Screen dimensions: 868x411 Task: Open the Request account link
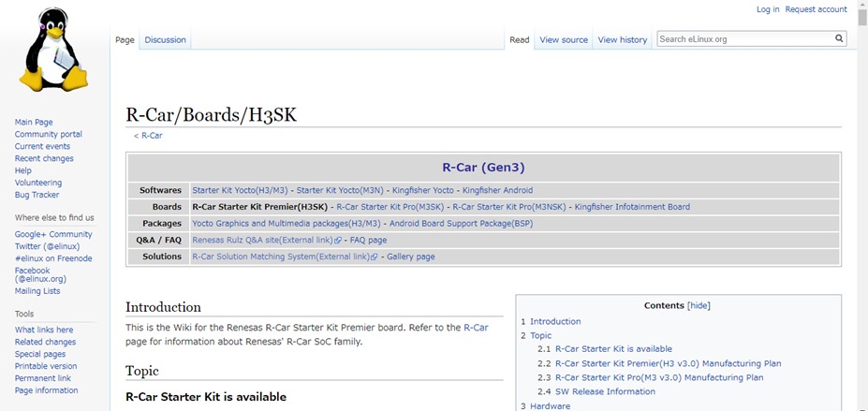[816, 9]
